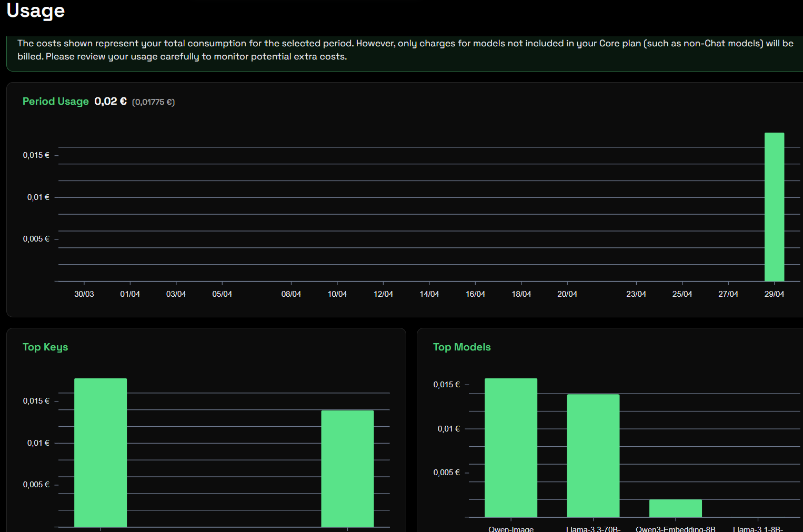Select the tallest bar in Top Keys chart
803x532 pixels.
point(101,453)
